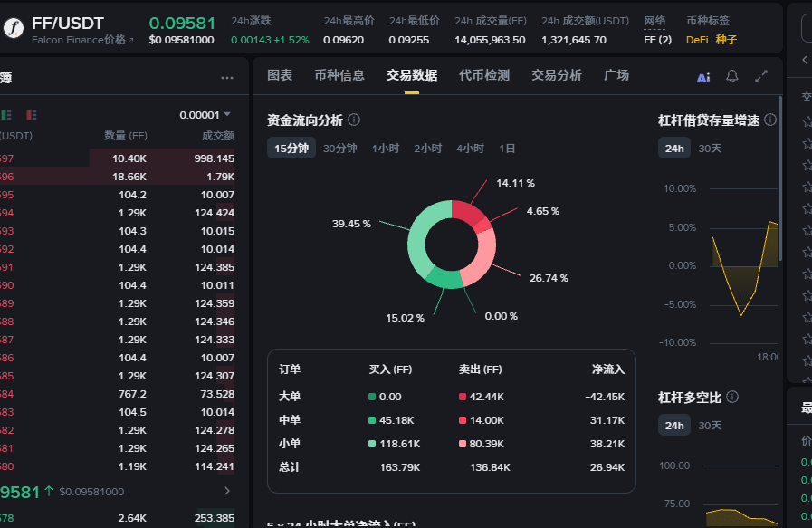812x528 pixels.
Task: Select 30天 for 杠杆多空比 chart
Action: pyautogui.click(x=710, y=426)
